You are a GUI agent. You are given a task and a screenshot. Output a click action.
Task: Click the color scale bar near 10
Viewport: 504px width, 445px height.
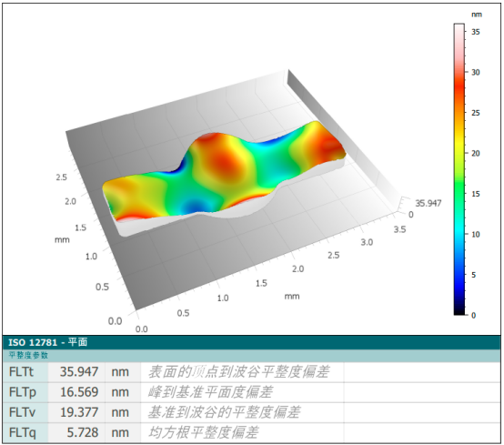click(459, 235)
